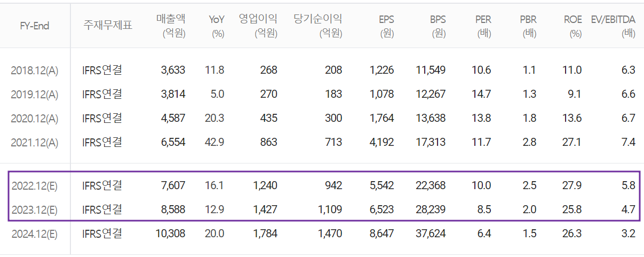Image resolution: width=644 pixels, height=257 pixels.
Task: Click the PER (배) column header
Action: point(483,26)
